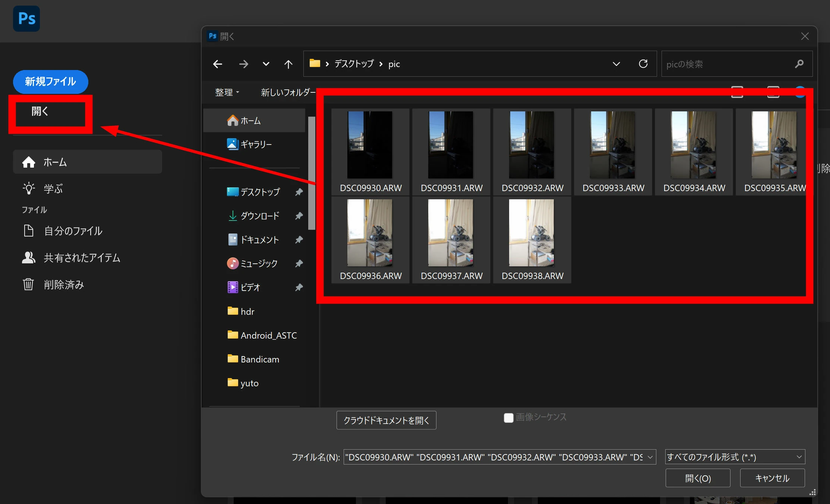Unpin the Downloads quick-access pin
Viewport: 830px width, 504px height.
[x=299, y=216]
